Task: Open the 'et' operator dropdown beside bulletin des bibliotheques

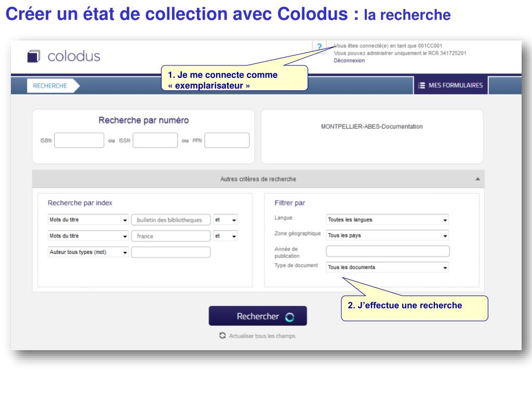Action: pyautogui.click(x=225, y=220)
